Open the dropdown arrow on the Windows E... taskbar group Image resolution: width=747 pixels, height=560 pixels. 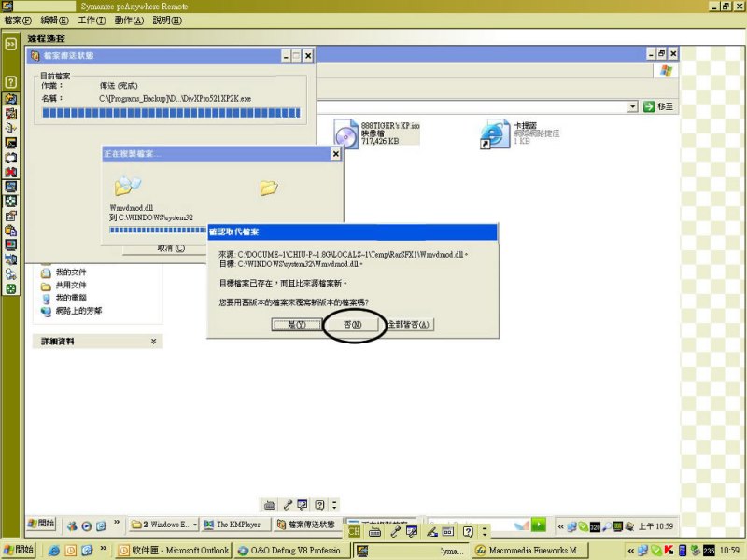[x=195, y=525]
